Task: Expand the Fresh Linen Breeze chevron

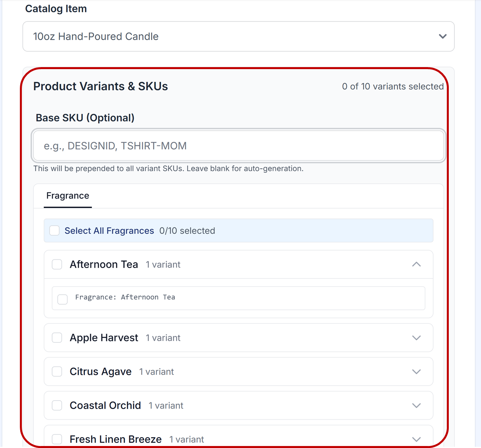Action: coord(416,439)
